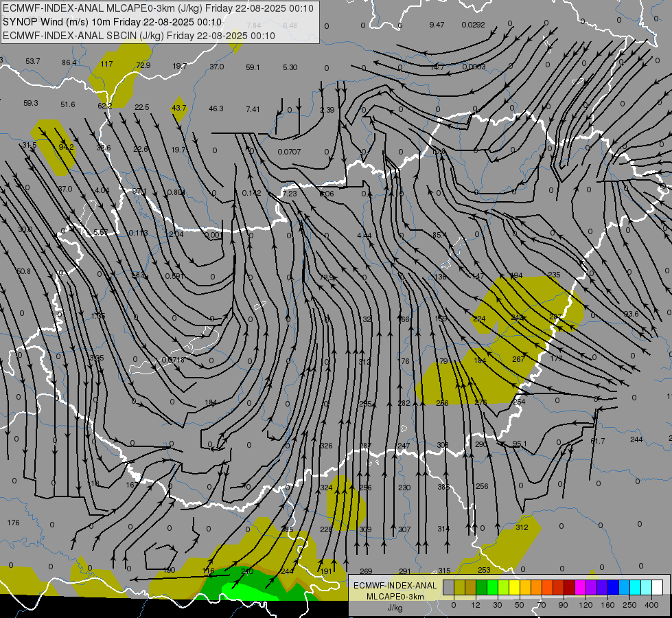
Task: Click the map value 43.7
Action: point(178,108)
